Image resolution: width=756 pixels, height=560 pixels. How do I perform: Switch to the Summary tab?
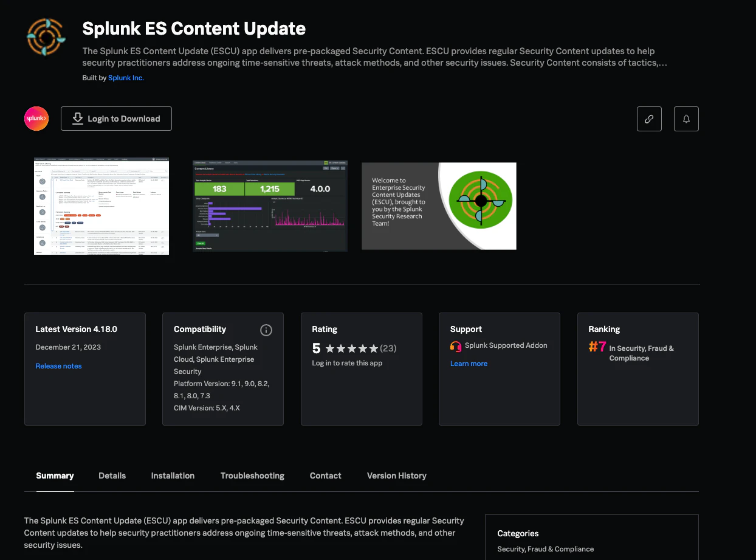pyautogui.click(x=55, y=475)
